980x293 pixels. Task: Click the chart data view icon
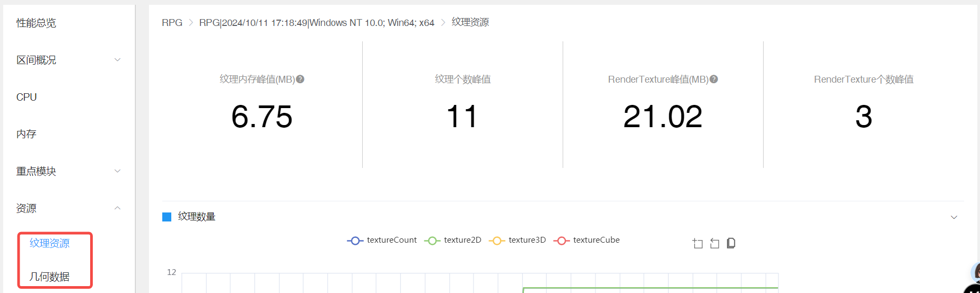731,243
